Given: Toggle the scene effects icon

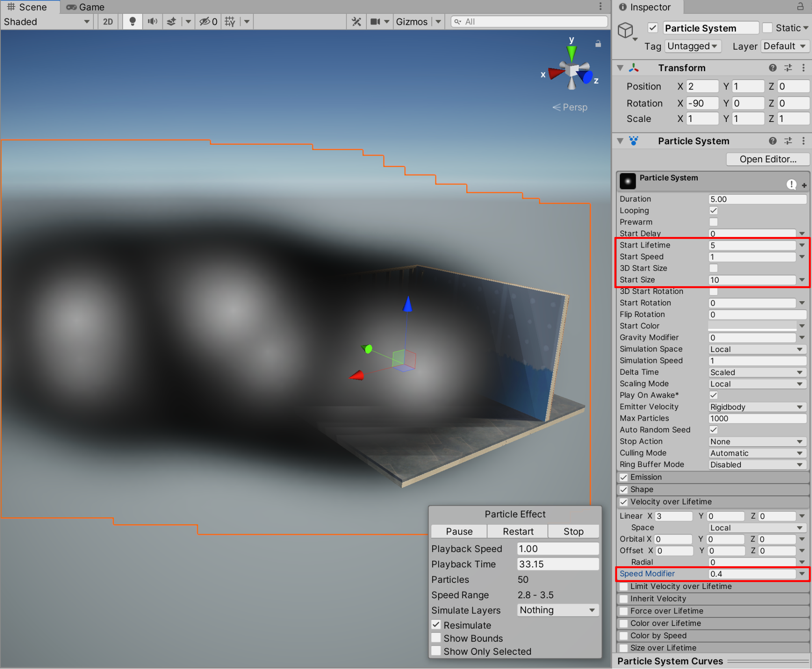Looking at the screenshot, I should pos(172,22).
